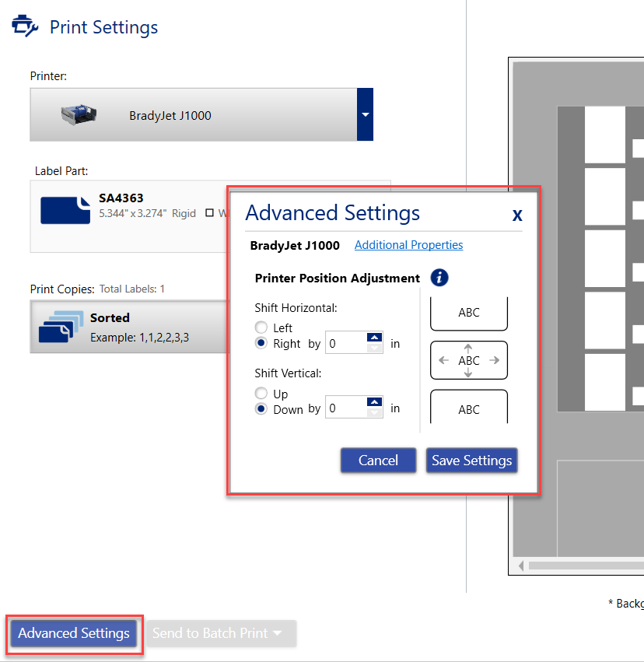
Task: Open Printer Position Adjustment info icon
Action: click(x=439, y=278)
